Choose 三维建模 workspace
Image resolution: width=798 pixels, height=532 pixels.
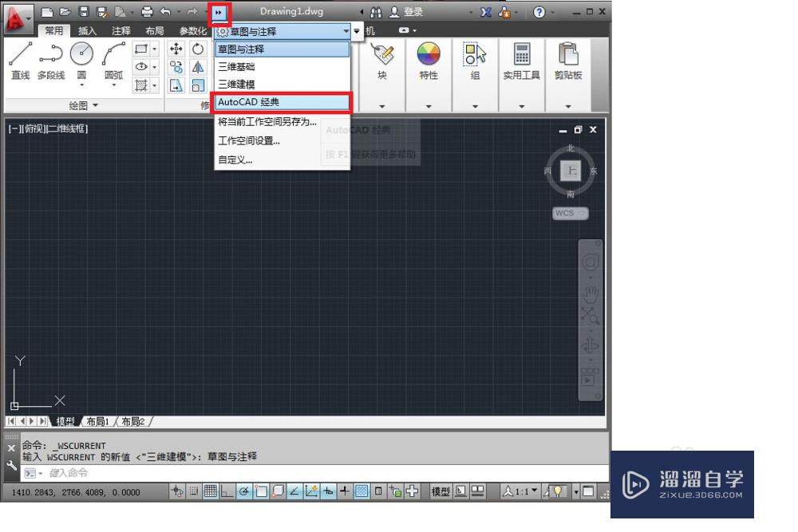coord(282,85)
